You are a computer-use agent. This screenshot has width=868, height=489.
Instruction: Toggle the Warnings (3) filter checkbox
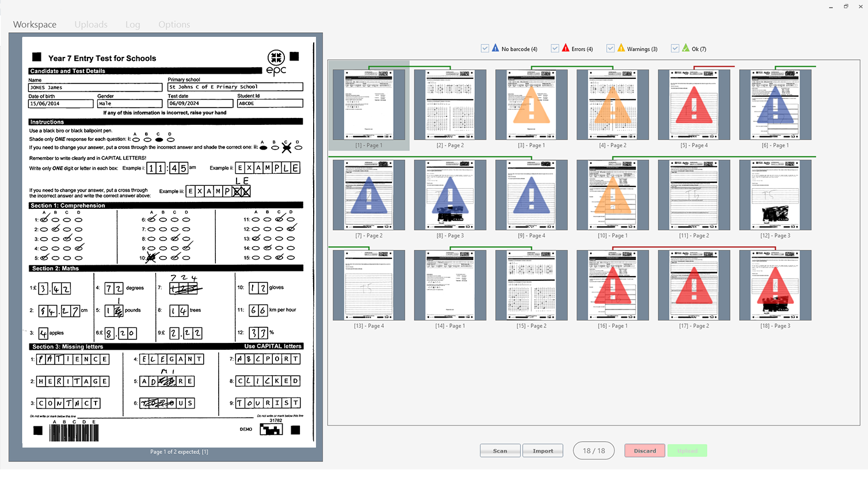pyautogui.click(x=611, y=48)
